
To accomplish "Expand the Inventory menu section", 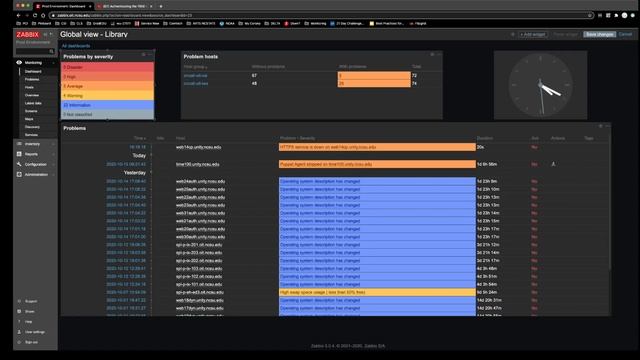I will tap(53, 144).
